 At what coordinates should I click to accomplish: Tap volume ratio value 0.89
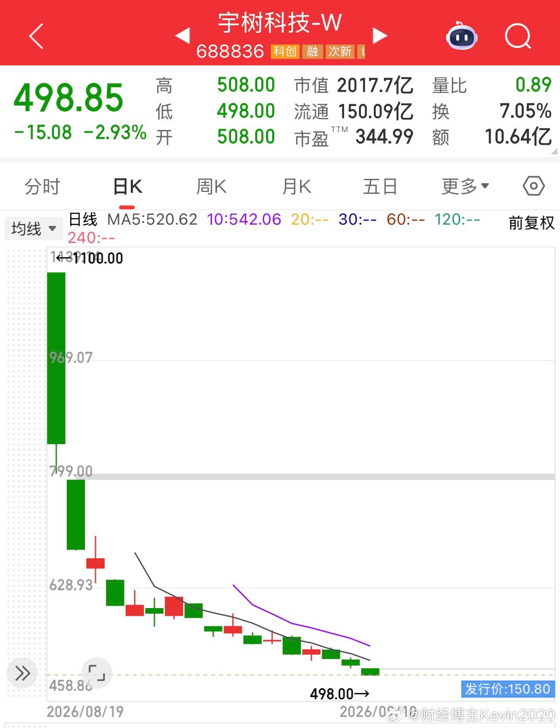pyautogui.click(x=533, y=85)
